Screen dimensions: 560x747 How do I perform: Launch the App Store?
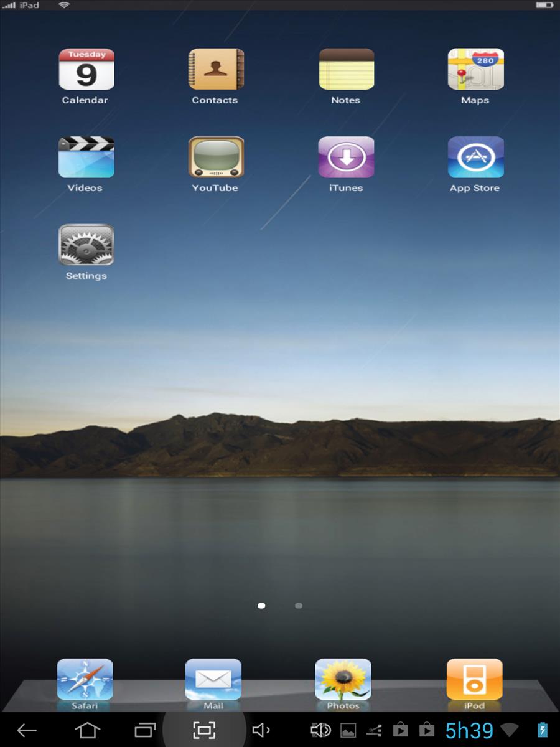(476, 157)
